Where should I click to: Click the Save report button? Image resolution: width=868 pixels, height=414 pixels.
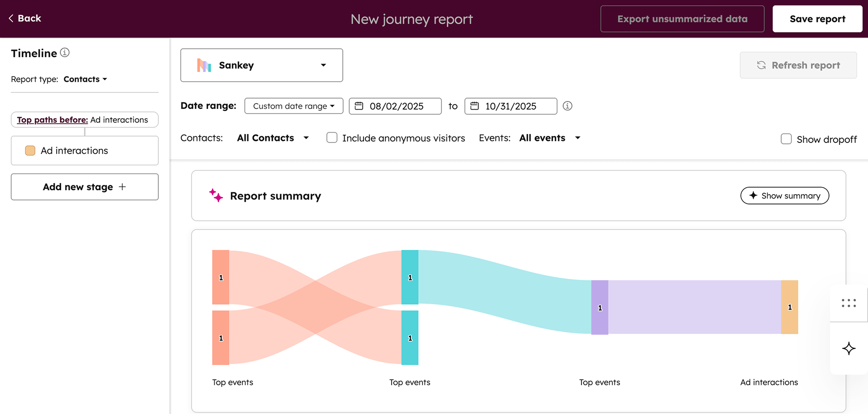(817, 19)
